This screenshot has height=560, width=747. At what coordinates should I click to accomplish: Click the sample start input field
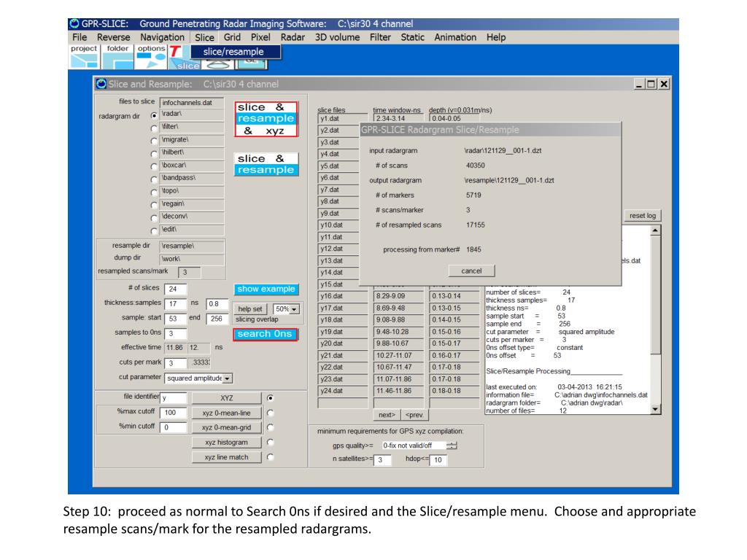[175, 319]
